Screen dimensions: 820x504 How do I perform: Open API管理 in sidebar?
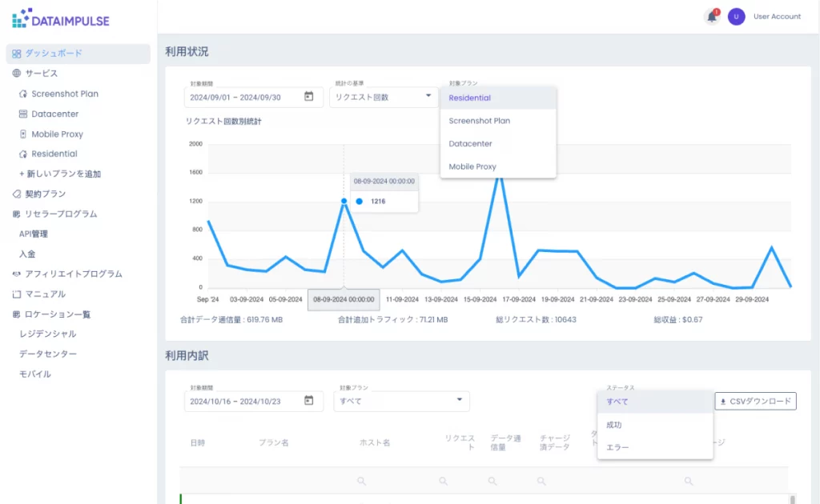pyautogui.click(x=34, y=234)
